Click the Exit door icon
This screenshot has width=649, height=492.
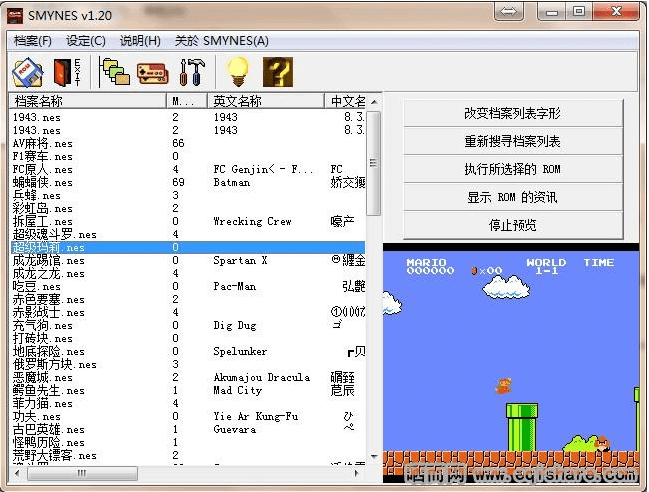pyautogui.click(x=67, y=72)
